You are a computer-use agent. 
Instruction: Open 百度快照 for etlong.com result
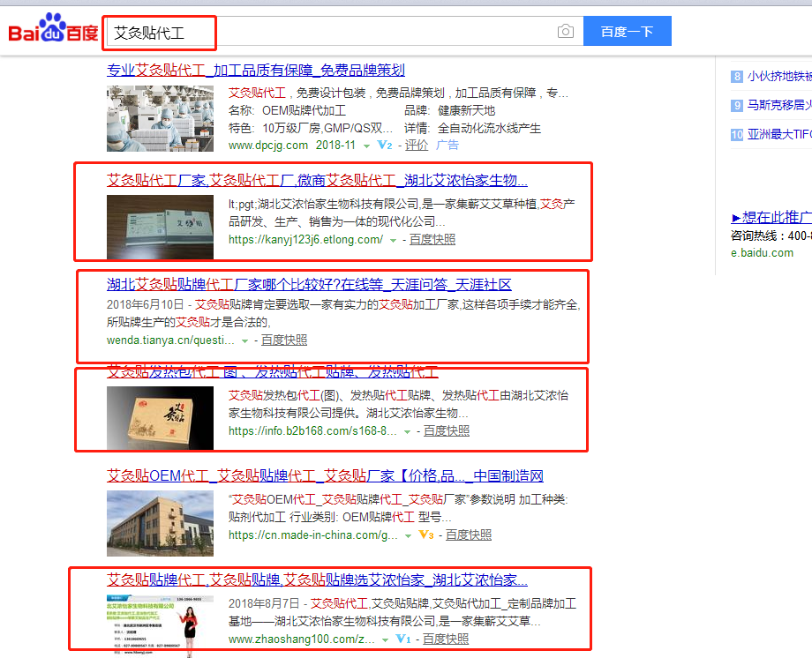click(432, 239)
